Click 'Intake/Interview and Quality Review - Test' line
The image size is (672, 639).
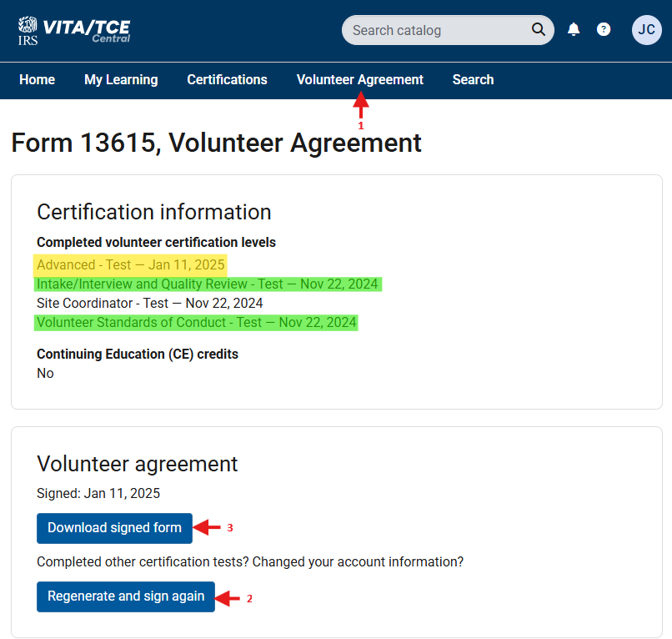(x=208, y=284)
